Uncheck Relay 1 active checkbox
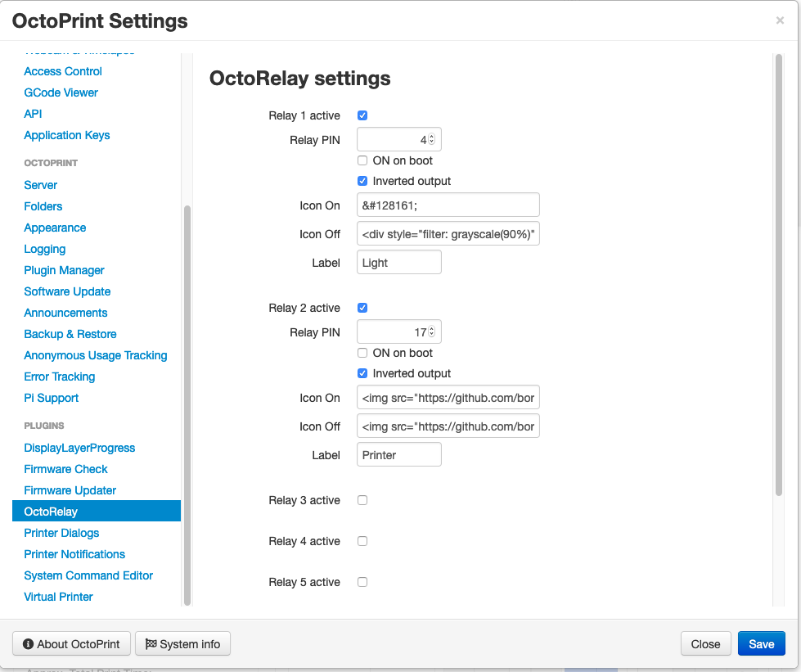 coord(362,115)
